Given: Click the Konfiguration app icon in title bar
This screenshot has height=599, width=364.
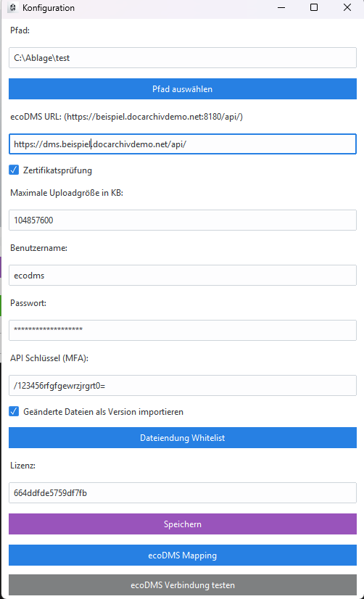Looking at the screenshot, I should click(12, 7).
